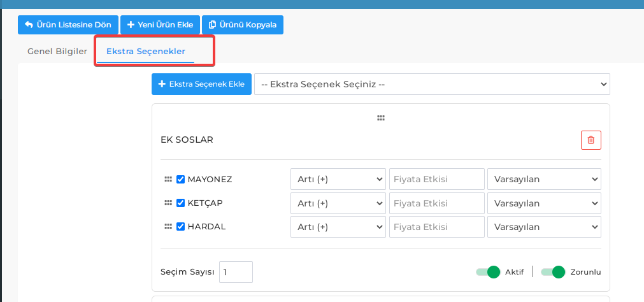Turn off the Aktif toggle
This screenshot has width=644, height=302.
coord(489,272)
